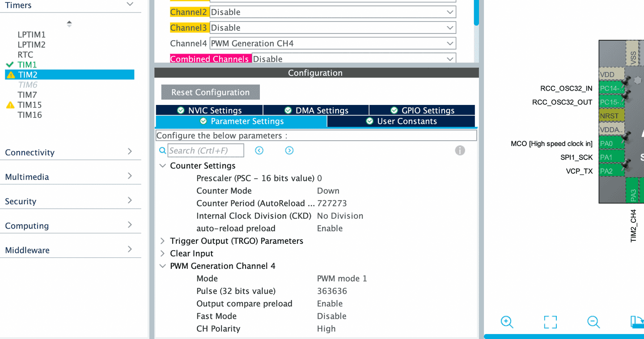Switch to the NVIC Settings tab
The width and height of the screenshot is (644, 339).
point(209,110)
